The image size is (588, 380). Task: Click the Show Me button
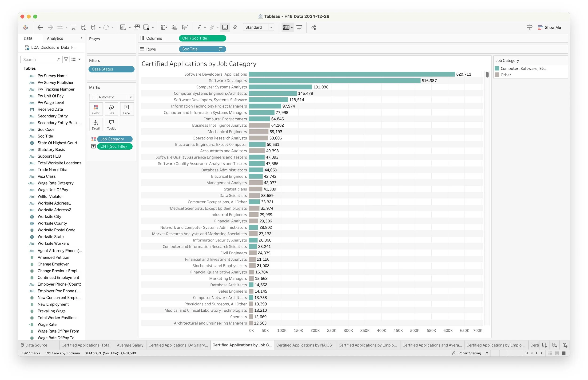[x=549, y=27]
